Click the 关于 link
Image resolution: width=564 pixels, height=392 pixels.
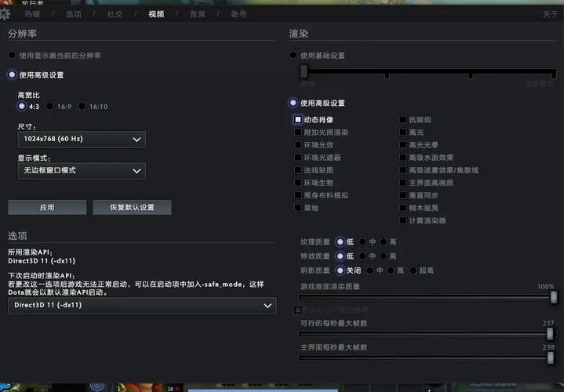click(x=550, y=14)
